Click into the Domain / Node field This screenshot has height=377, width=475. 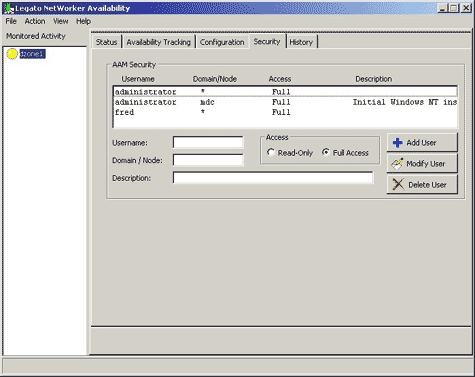click(x=208, y=160)
